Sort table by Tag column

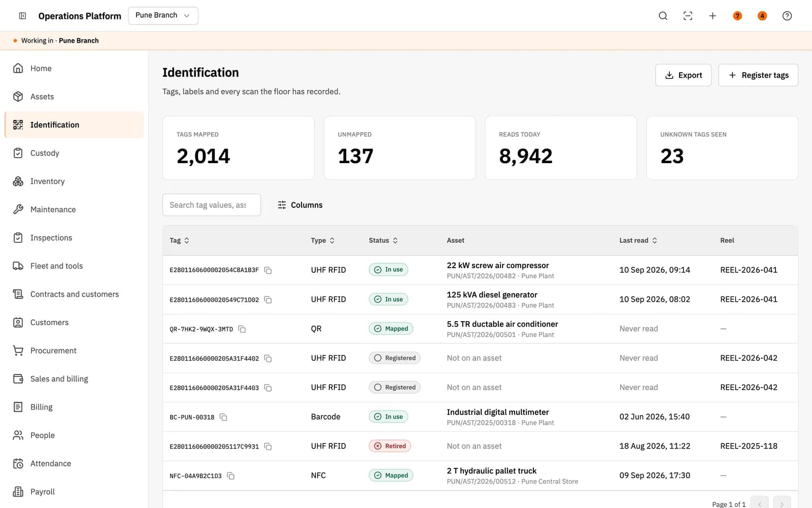[180, 240]
